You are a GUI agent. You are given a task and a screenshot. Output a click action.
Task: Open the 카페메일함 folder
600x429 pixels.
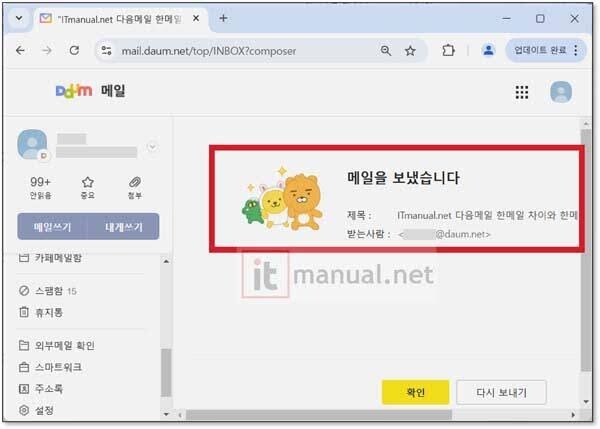point(50,258)
